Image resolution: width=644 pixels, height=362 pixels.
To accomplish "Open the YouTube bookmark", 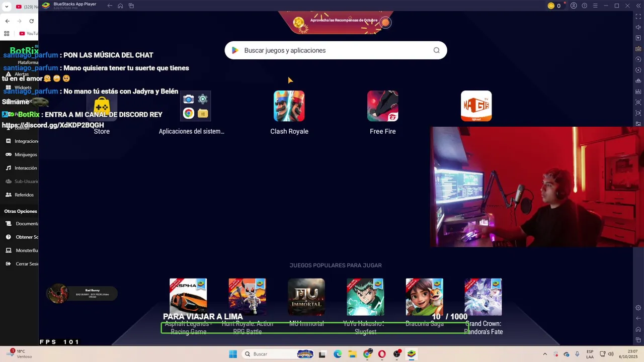I will click(x=28, y=34).
